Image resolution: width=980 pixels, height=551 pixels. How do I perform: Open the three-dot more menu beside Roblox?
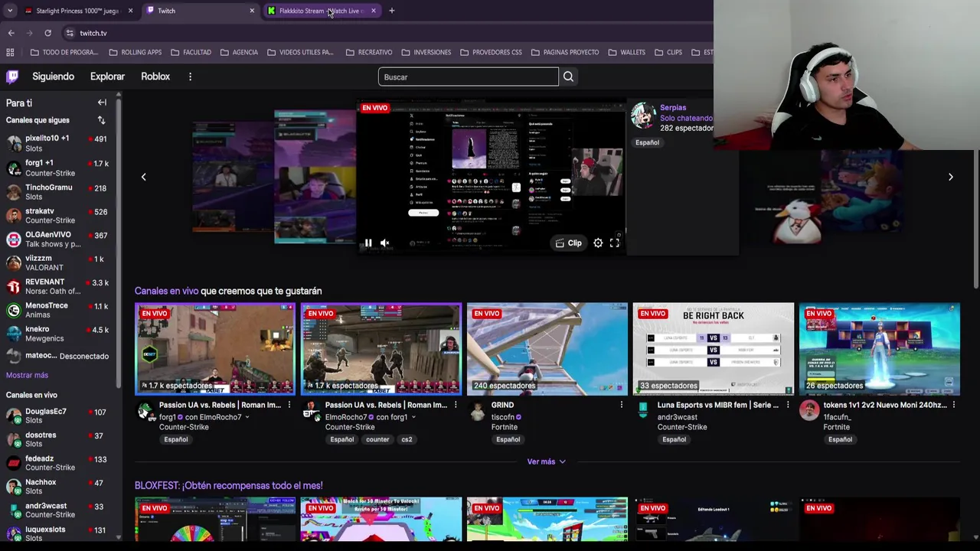coord(190,77)
